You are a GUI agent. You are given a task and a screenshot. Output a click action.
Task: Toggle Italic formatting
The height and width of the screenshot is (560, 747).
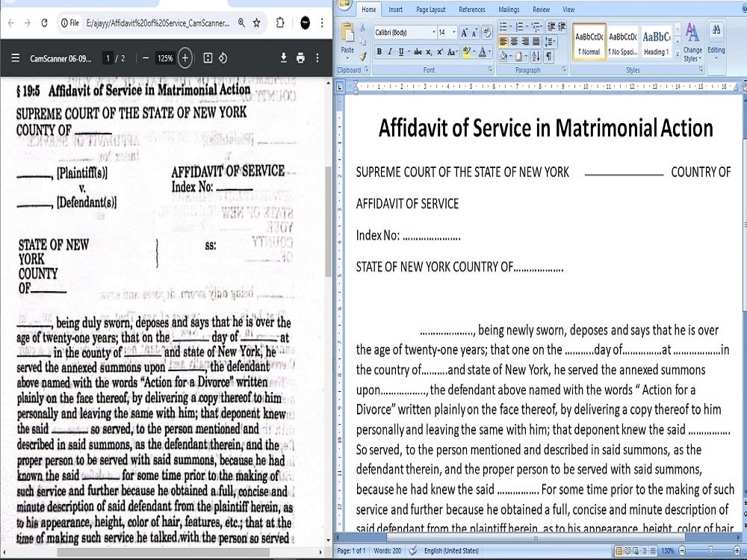(x=390, y=52)
